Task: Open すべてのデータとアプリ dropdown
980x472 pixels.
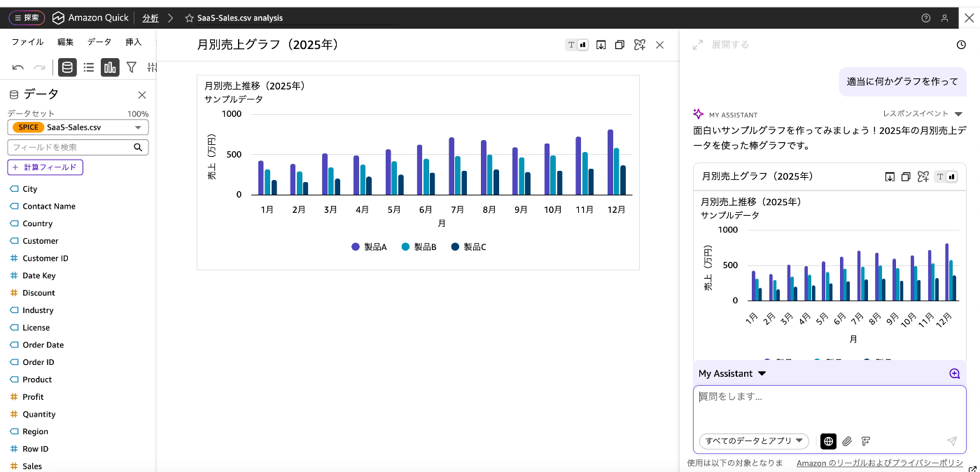Action: click(x=754, y=441)
